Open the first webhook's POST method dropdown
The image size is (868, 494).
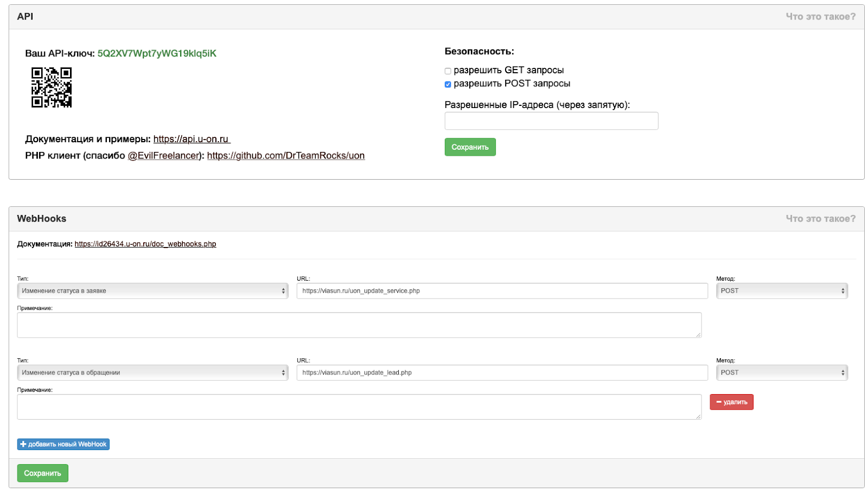pyautogui.click(x=782, y=291)
